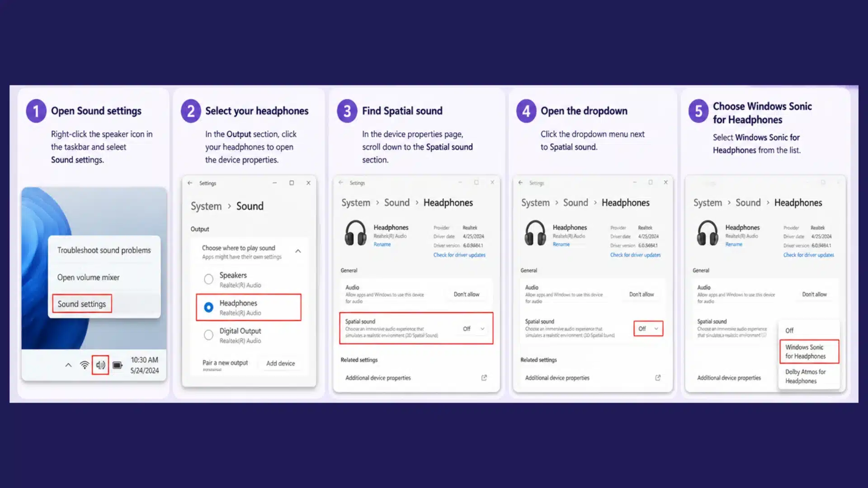Click Rename link in the step 5 Headphones window
The width and height of the screenshot is (868, 488).
(734, 244)
